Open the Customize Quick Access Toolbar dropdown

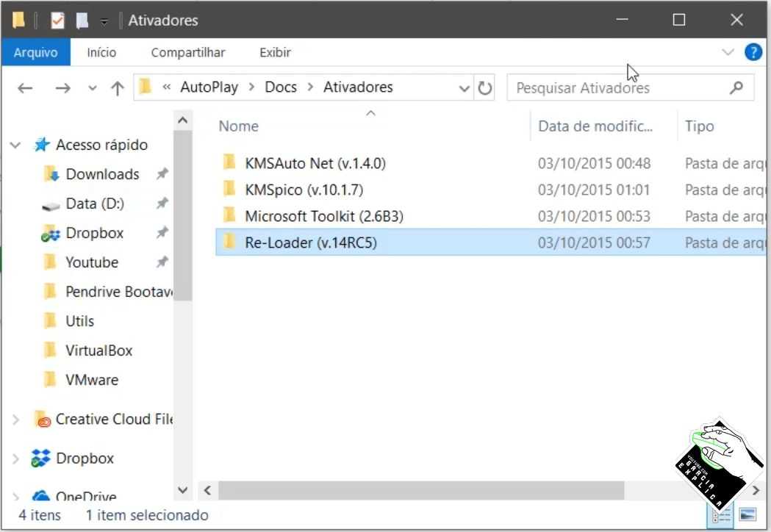click(104, 21)
